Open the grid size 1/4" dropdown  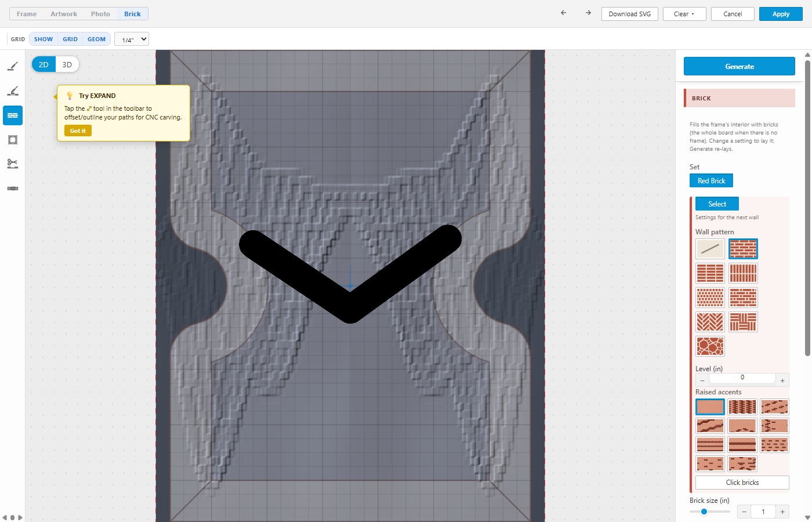132,39
